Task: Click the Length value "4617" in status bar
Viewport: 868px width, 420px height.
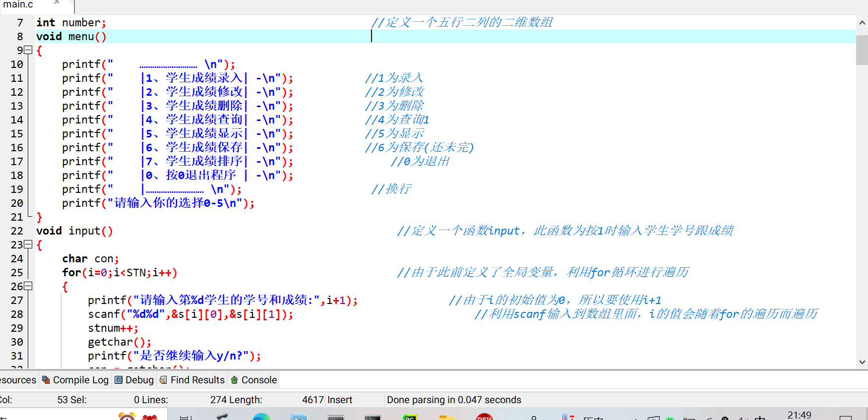Action: coord(312,400)
